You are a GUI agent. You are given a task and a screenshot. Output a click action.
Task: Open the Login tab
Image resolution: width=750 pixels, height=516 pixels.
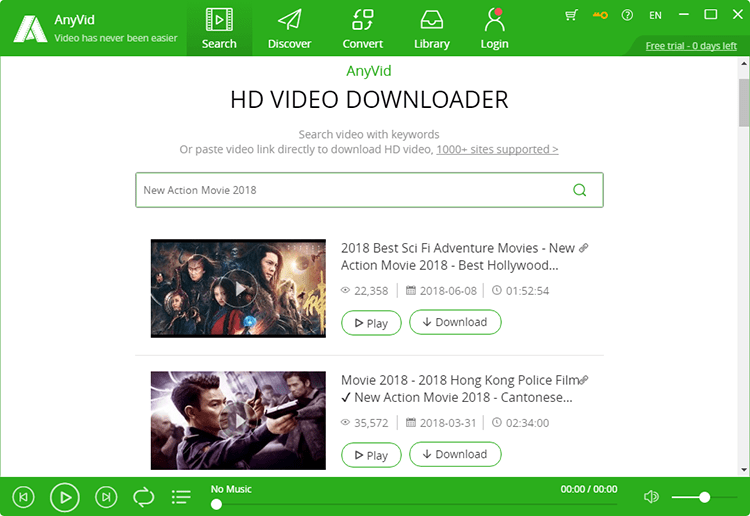tap(495, 28)
